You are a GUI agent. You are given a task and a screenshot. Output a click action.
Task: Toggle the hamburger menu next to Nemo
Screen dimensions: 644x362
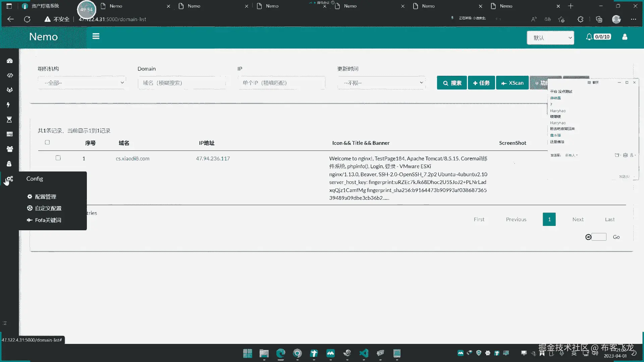pyautogui.click(x=96, y=36)
